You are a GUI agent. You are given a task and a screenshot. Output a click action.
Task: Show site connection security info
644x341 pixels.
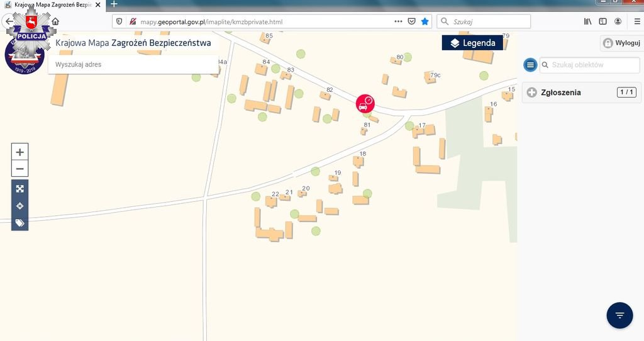pyautogui.click(x=132, y=21)
